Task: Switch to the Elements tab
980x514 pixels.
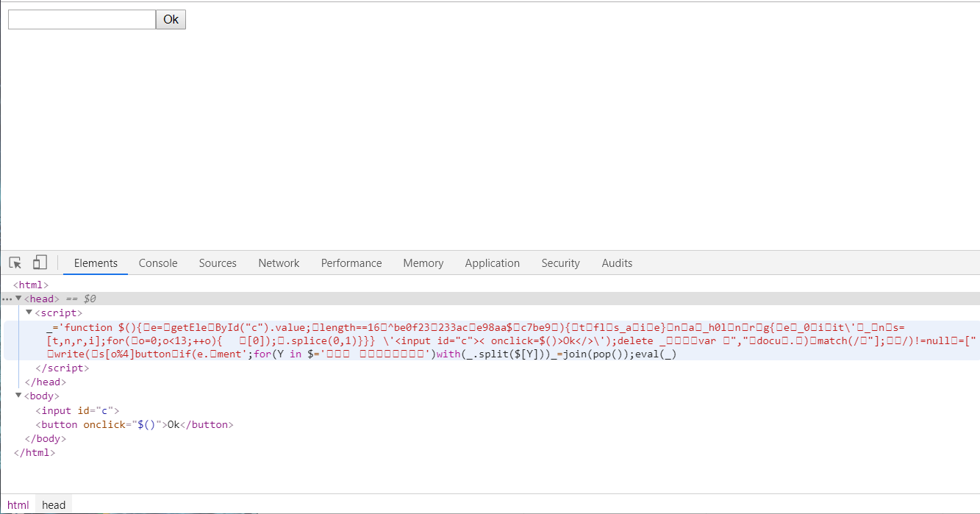Action: (96, 263)
